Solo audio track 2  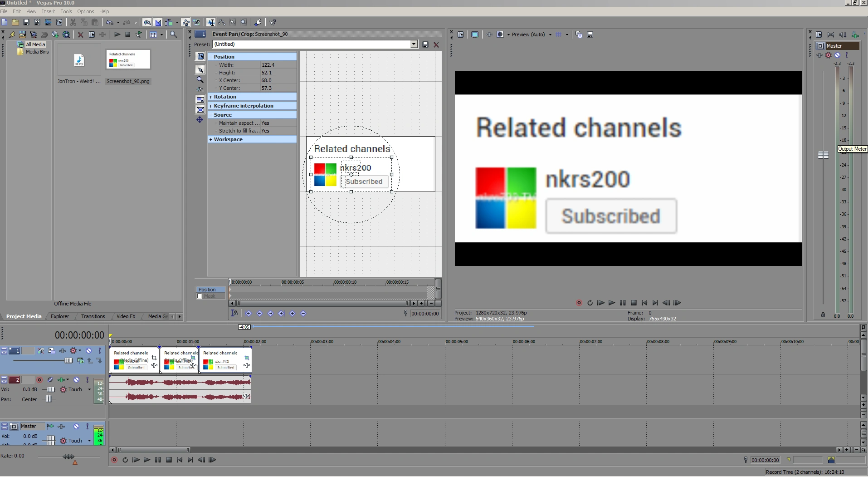pos(88,380)
